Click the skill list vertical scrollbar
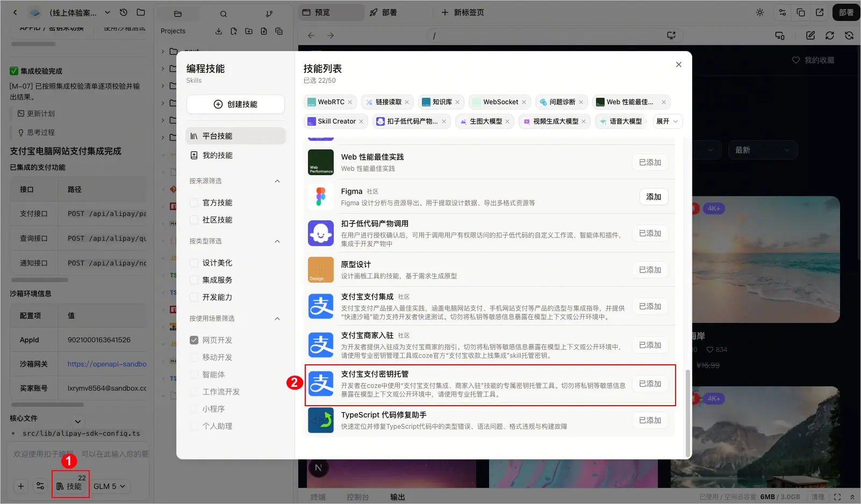Screen dimensions: 861x504 click(687, 412)
